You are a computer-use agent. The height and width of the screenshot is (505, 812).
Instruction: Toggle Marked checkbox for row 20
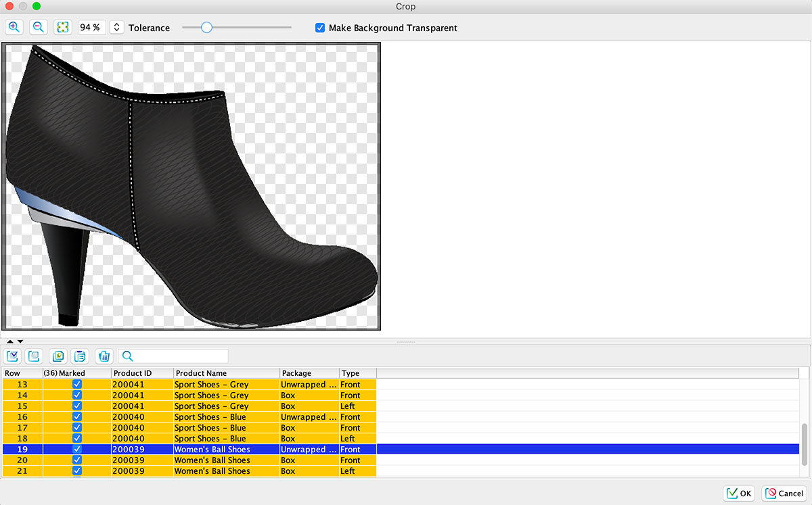(x=77, y=460)
